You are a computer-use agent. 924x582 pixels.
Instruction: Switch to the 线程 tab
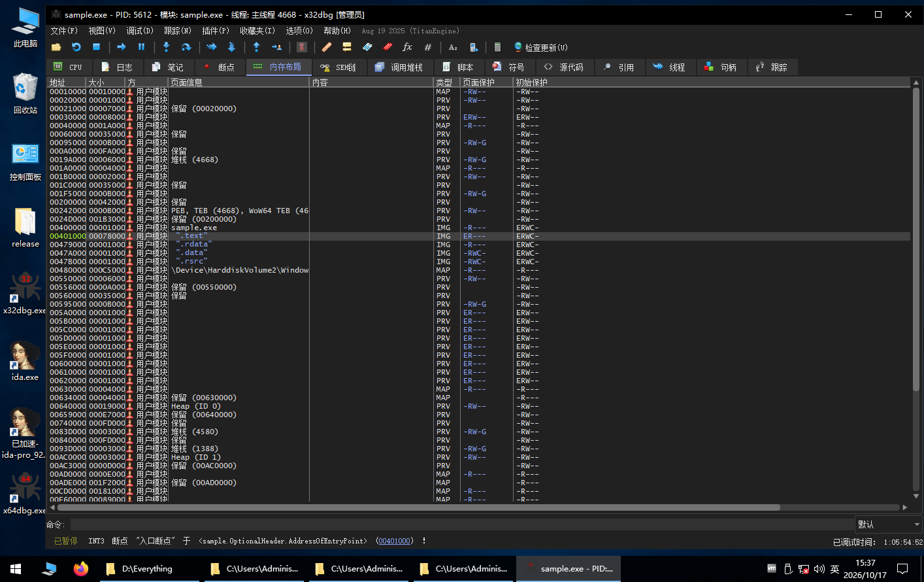coord(669,67)
